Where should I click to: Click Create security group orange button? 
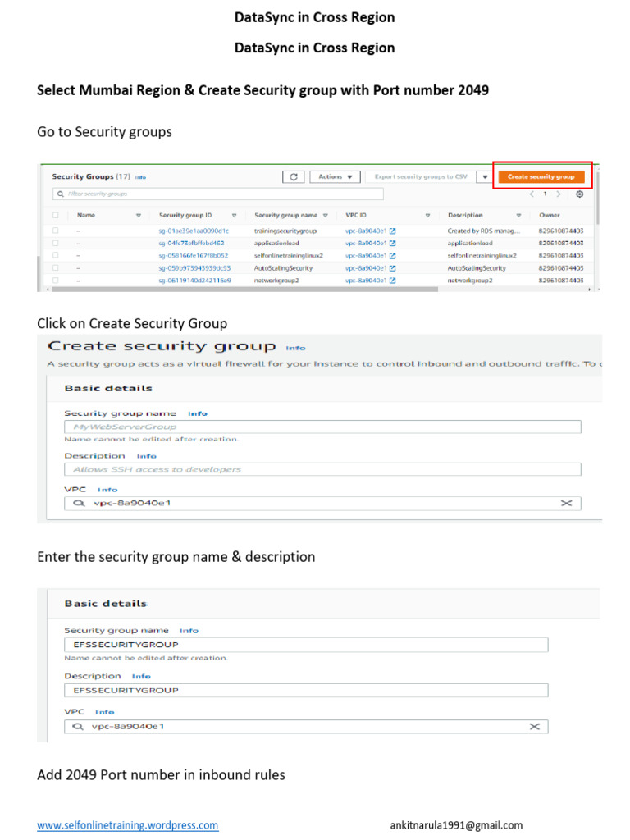click(541, 176)
